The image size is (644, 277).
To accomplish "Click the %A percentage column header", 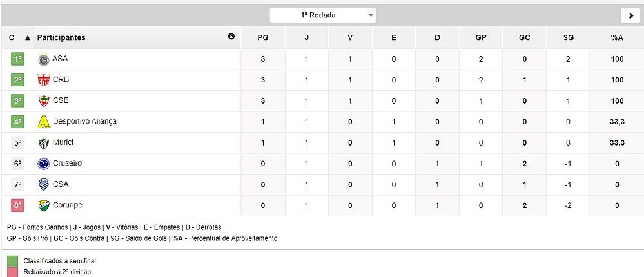I will [617, 37].
